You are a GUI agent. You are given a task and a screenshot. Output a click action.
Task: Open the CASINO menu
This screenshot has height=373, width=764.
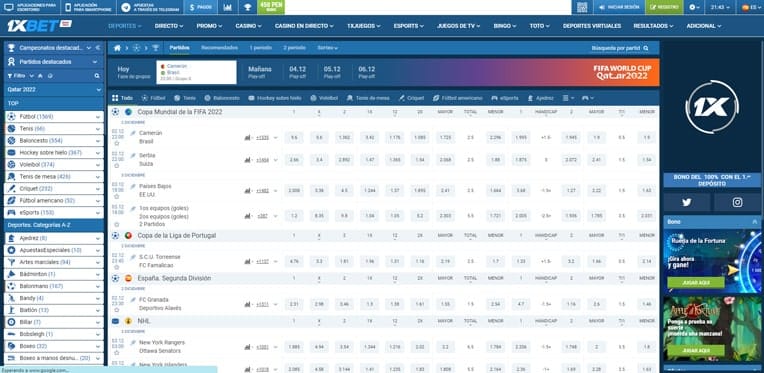248,26
